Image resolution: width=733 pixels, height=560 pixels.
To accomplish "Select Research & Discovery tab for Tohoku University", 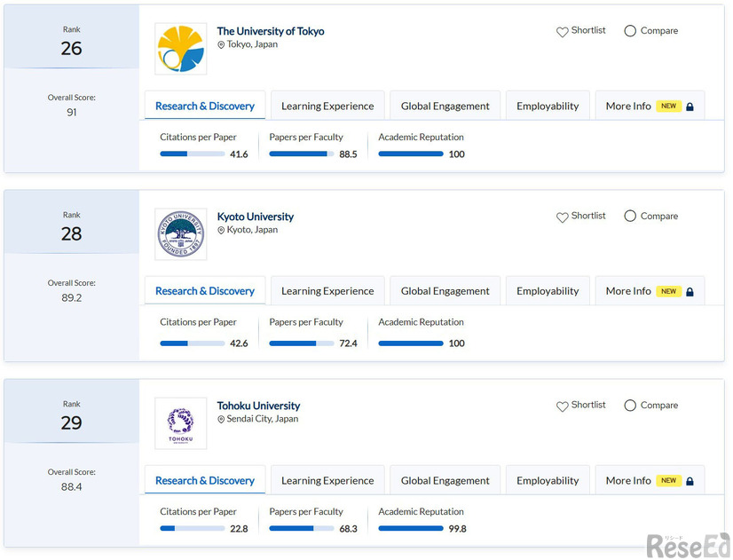I will [x=205, y=481].
